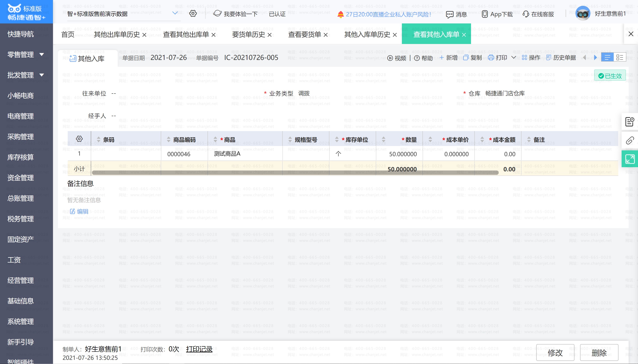Image resolution: width=638 pixels, height=364 pixels.
Task: Click the 已生效 status badge
Action: pyautogui.click(x=610, y=76)
